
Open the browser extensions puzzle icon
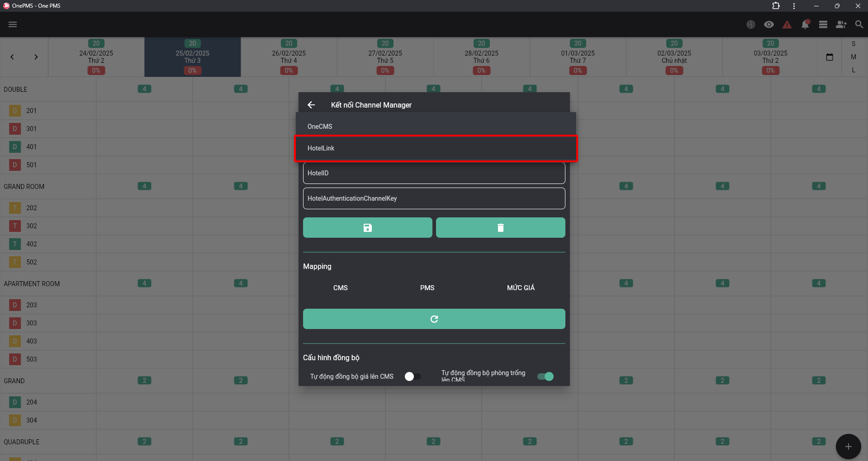[x=776, y=6]
